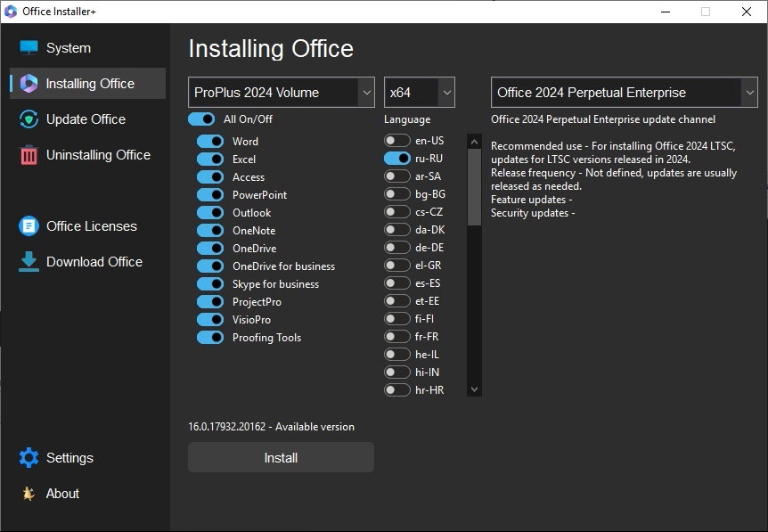The image size is (768, 532).
Task: Open the Office Licenses page label
Action: [92, 225]
